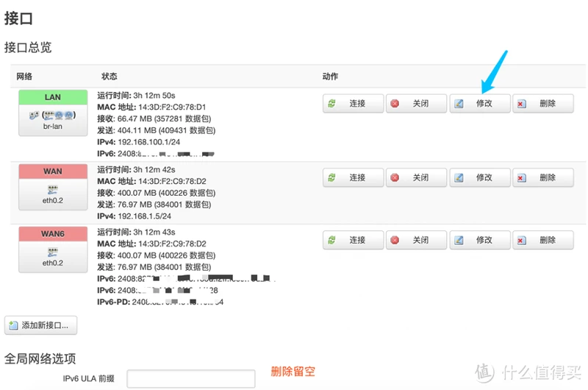Click the 删除 button for LAN
Viewport: 588px width, 390px height.
point(543,103)
